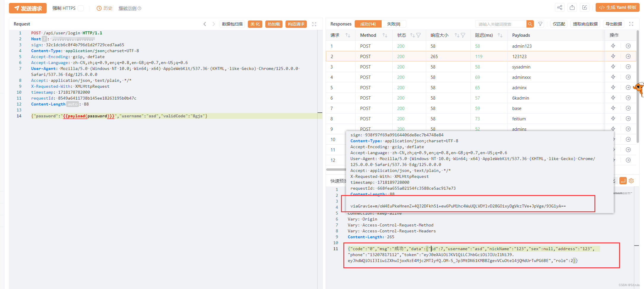Click the 美化 beautify button
The height and width of the screenshot is (289, 644).
(255, 24)
